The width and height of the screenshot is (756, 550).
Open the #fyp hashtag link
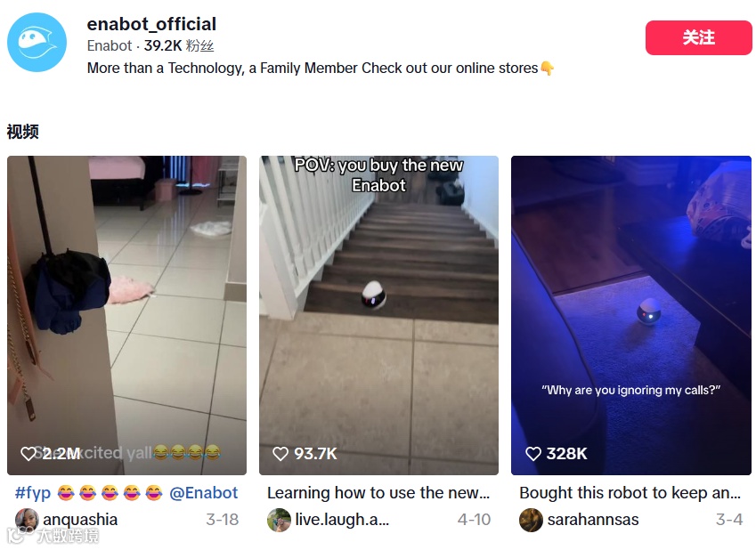(33, 493)
